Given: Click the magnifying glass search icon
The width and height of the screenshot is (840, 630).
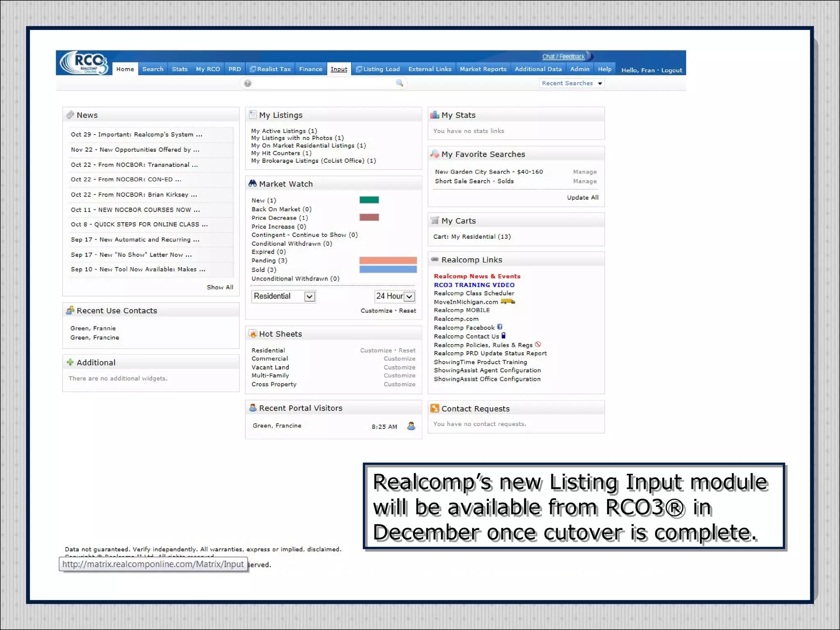Looking at the screenshot, I should point(399,83).
